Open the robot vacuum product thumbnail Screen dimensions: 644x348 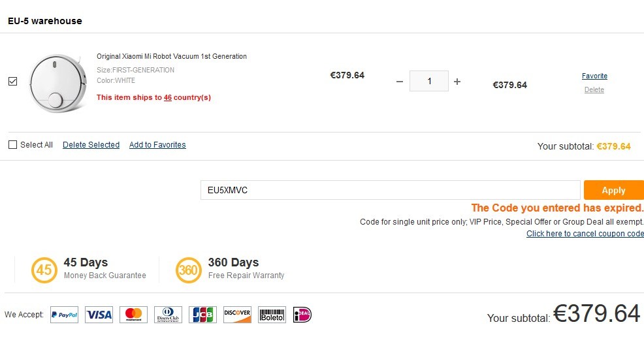tap(58, 84)
